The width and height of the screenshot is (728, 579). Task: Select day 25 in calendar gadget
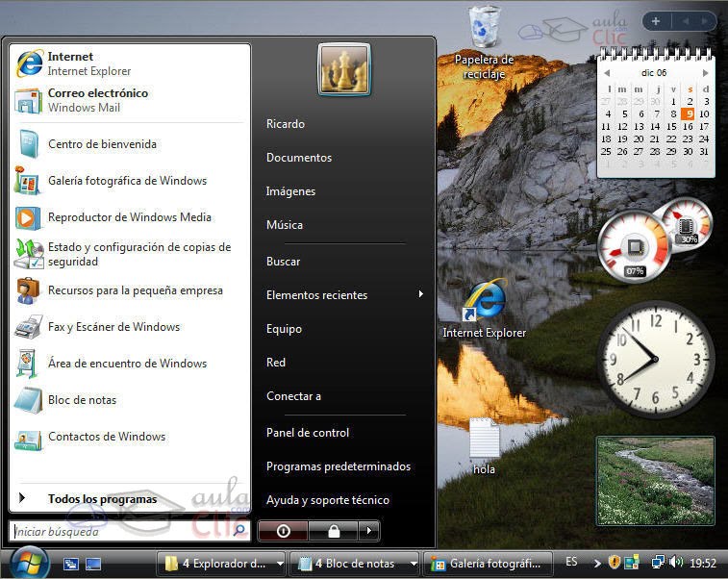coord(606,151)
